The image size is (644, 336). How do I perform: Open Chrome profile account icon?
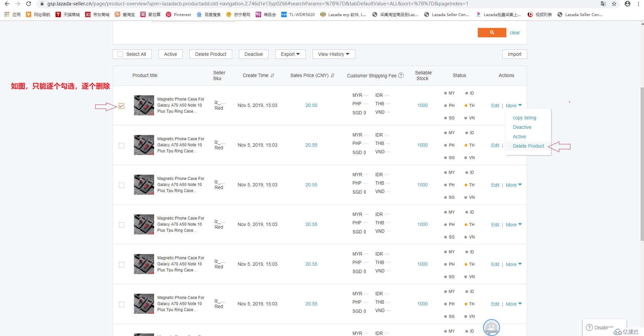628,4
